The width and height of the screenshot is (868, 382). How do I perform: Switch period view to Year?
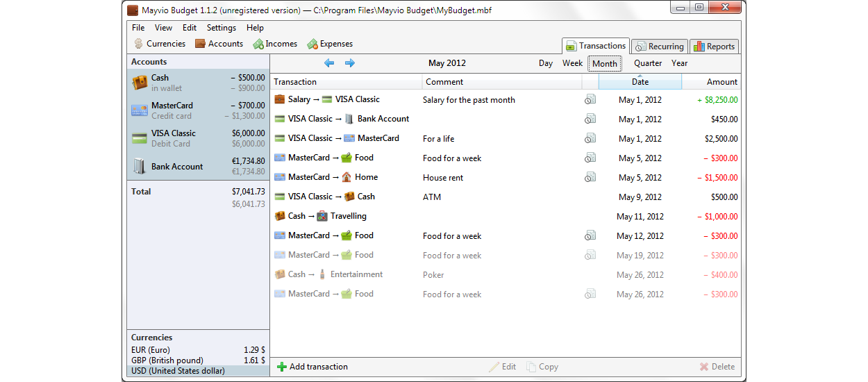679,63
